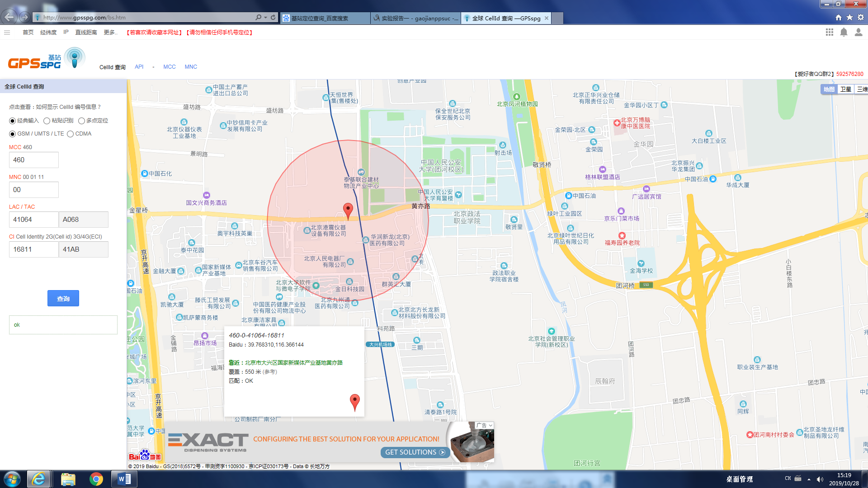Open the 广告 ad options dropdown

(484, 425)
